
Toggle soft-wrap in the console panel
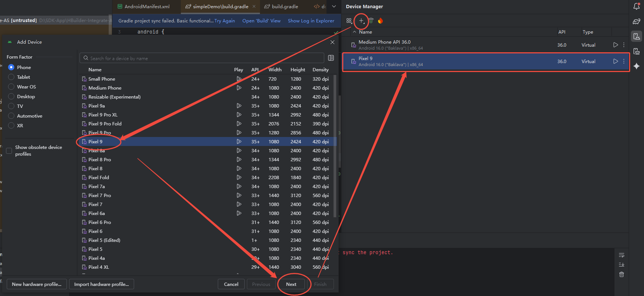pyautogui.click(x=622, y=255)
